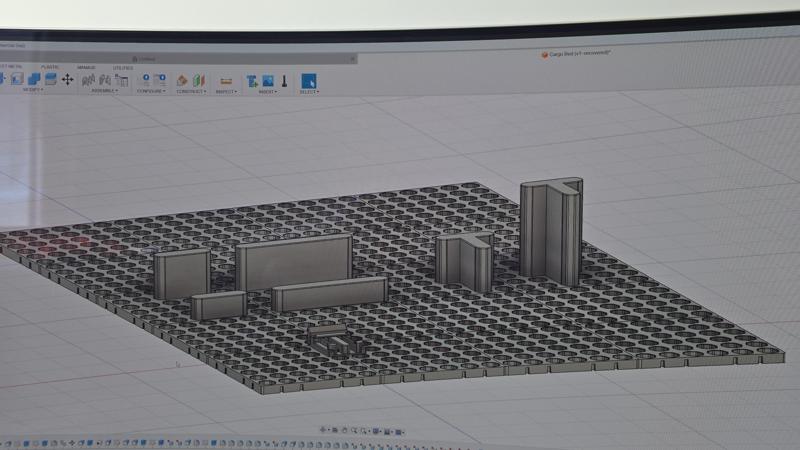Expand the ASSEMBLE dropdown
800x450 pixels.
(105, 91)
